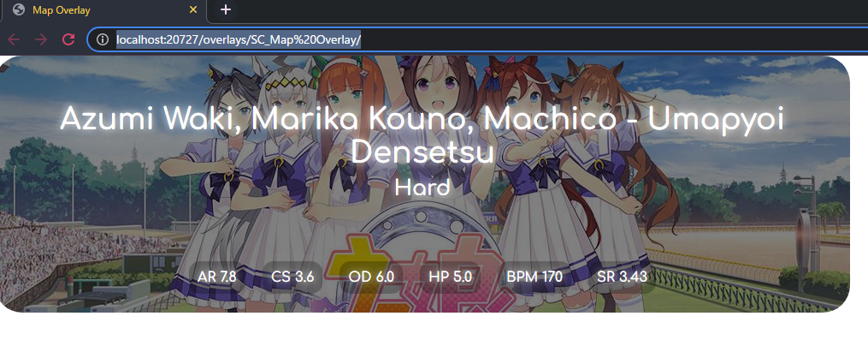
Task: Click the AR 7.8 stat badge
Action: [217, 277]
